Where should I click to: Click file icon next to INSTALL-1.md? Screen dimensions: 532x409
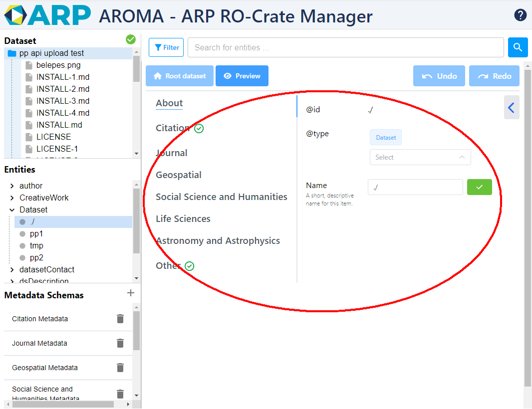tap(29, 77)
